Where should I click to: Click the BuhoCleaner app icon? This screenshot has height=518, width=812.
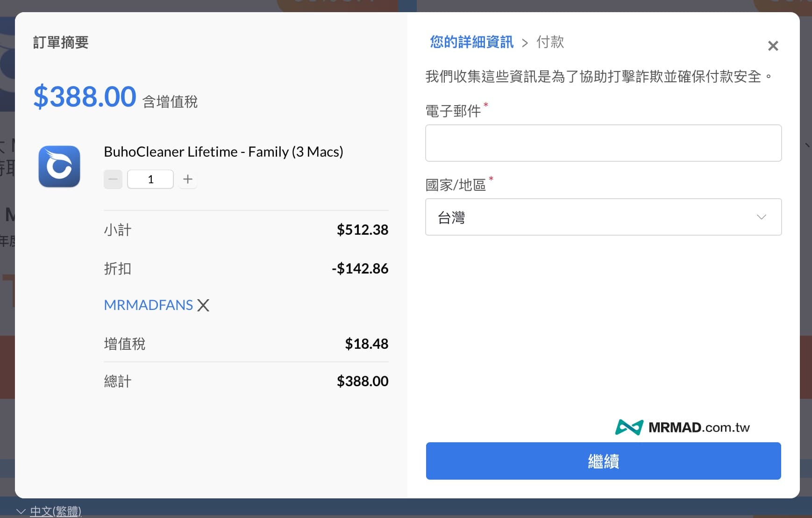coord(59,166)
